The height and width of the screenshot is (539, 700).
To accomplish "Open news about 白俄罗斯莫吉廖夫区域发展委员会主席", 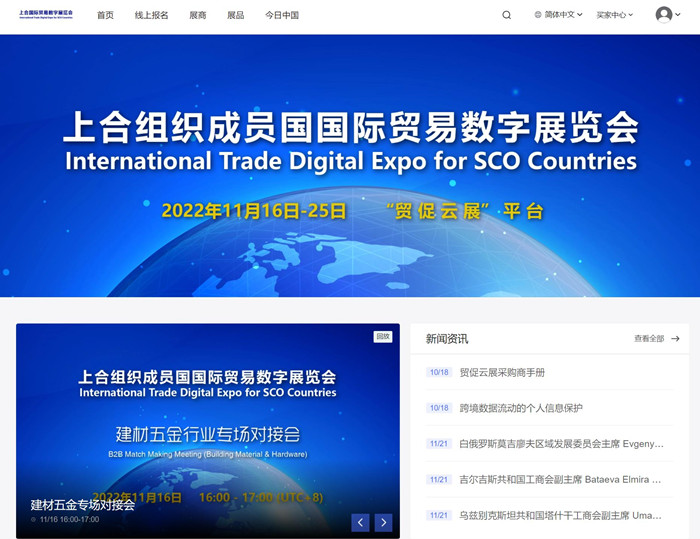I will [x=562, y=444].
